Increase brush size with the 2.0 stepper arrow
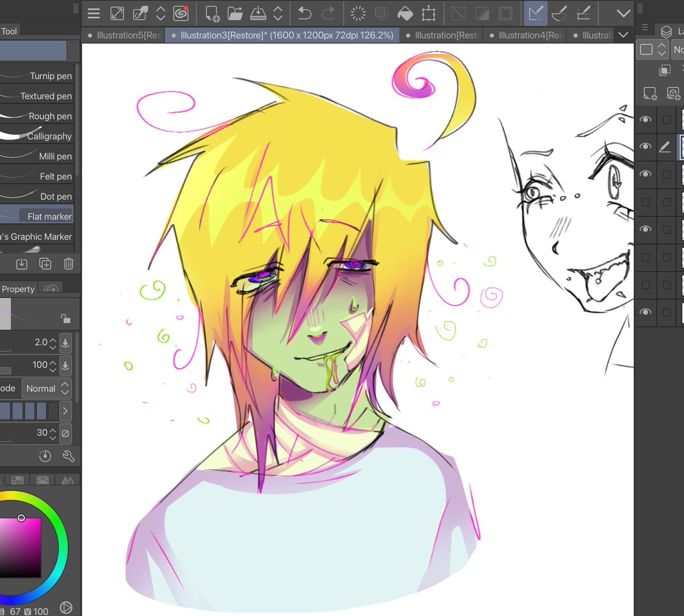This screenshot has height=616, width=684. 53,340
